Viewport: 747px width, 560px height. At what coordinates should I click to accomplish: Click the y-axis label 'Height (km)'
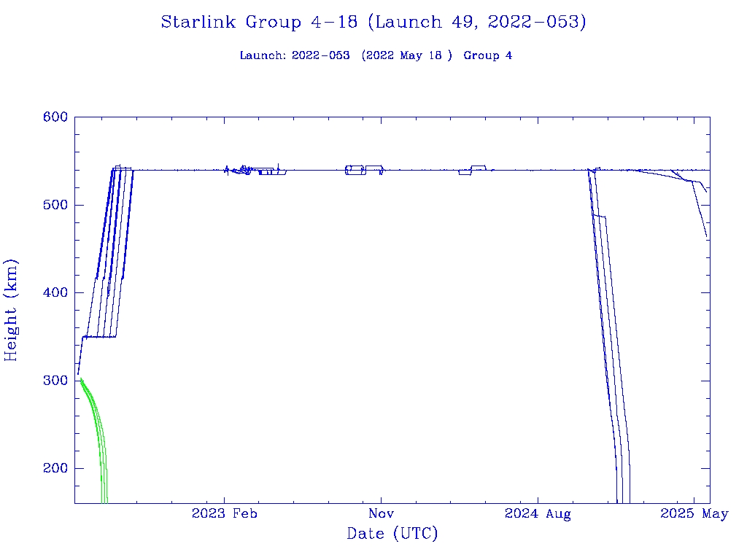pyautogui.click(x=11, y=311)
